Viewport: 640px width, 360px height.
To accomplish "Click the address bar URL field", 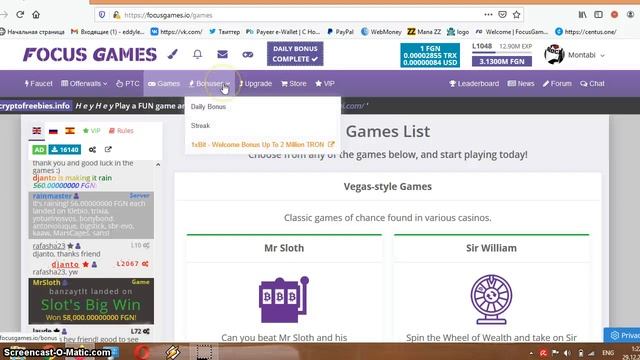I will tap(302, 15).
